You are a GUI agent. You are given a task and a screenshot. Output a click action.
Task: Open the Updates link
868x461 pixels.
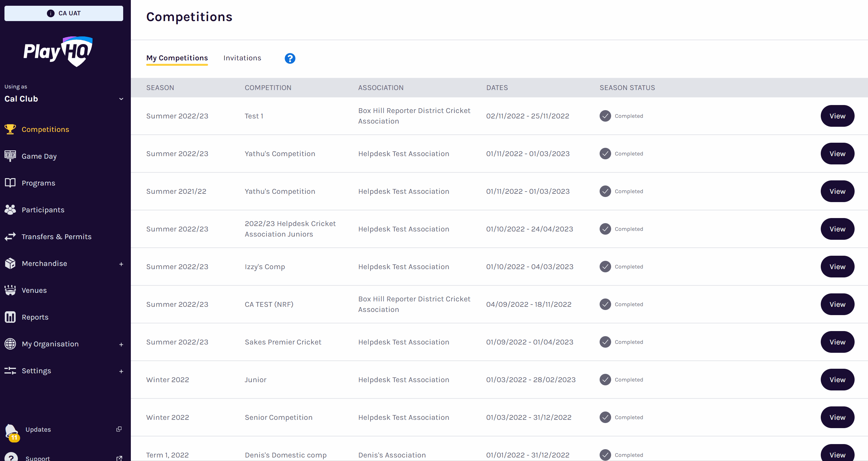point(38,429)
